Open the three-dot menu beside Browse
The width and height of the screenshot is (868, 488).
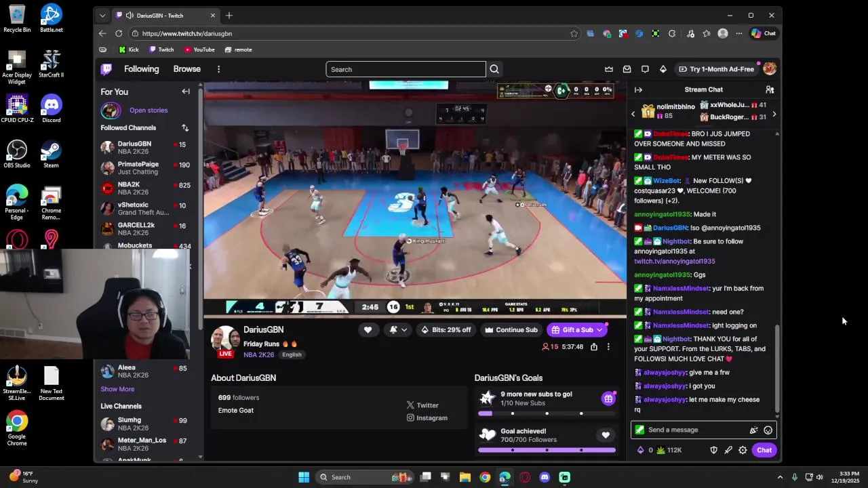click(x=218, y=69)
